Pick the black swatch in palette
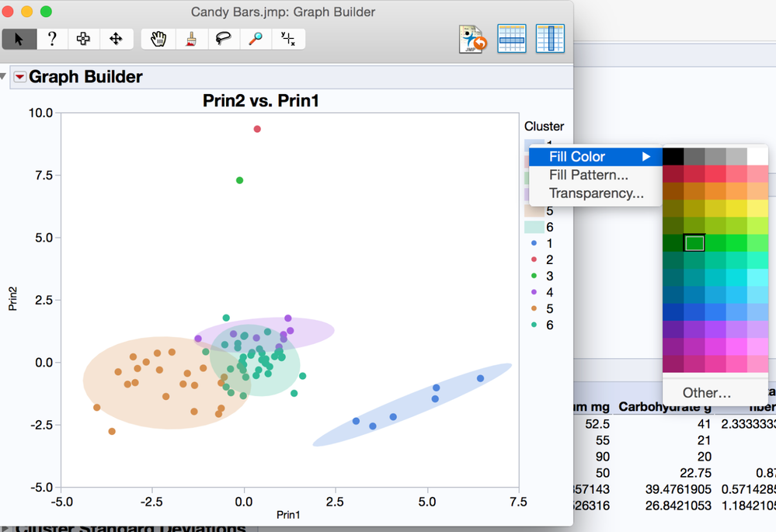The image size is (776, 532). [x=673, y=156]
